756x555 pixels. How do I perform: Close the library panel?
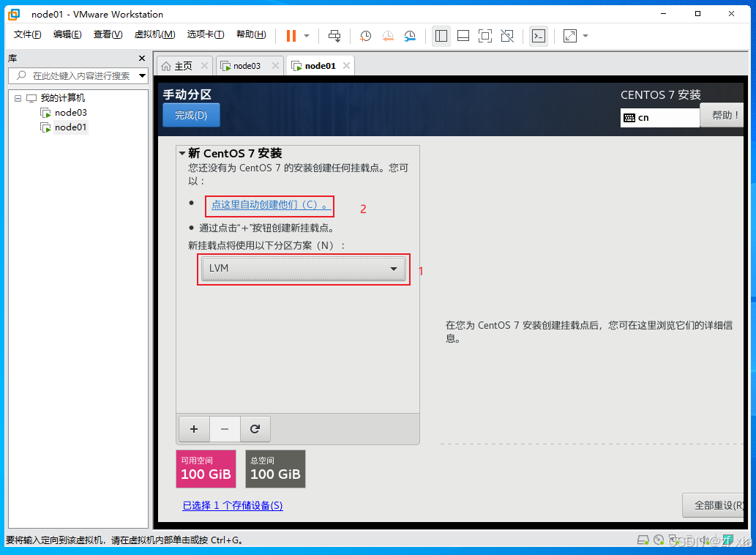[x=142, y=59]
